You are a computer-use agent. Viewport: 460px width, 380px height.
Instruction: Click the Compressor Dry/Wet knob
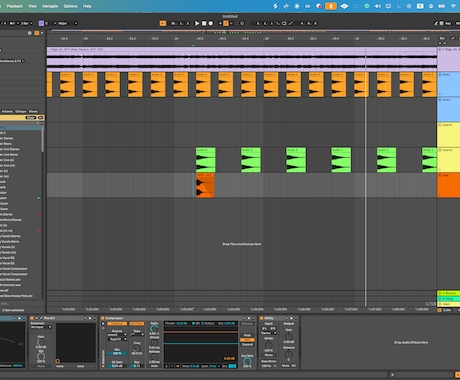(x=247, y=361)
